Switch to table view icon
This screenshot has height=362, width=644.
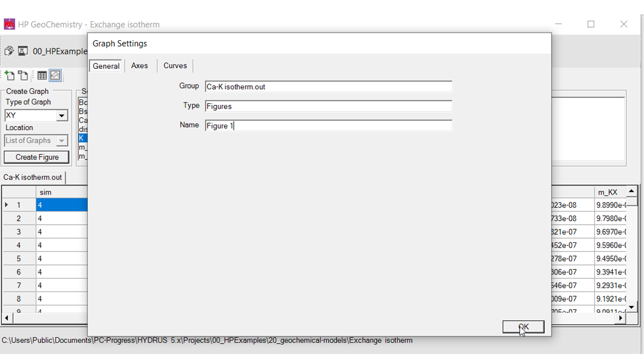[42, 75]
